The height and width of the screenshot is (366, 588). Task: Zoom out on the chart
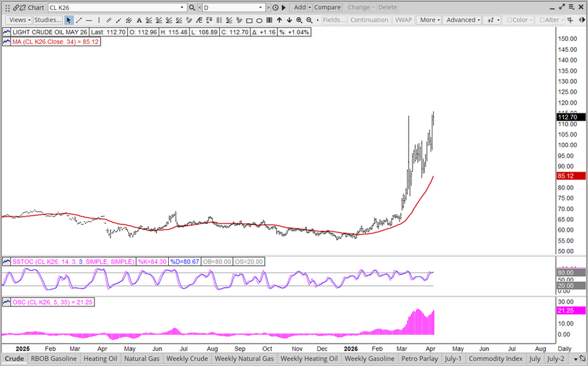(x=309, y=20)
